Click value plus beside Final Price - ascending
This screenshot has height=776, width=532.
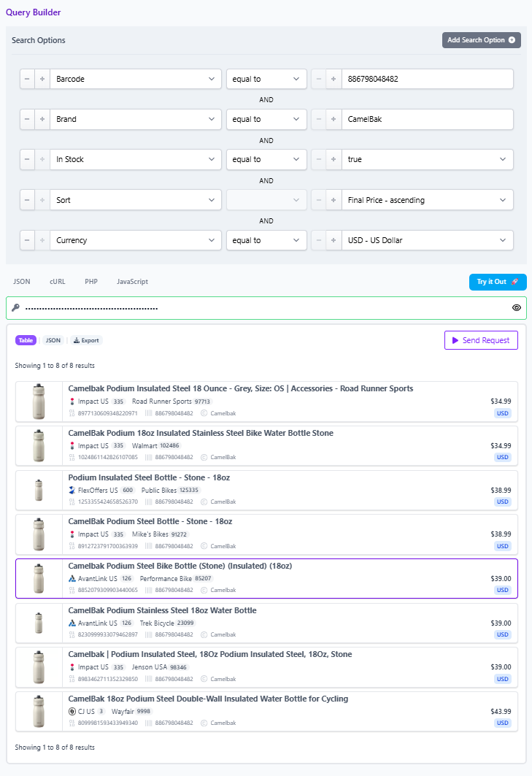[x=334, y=200]
